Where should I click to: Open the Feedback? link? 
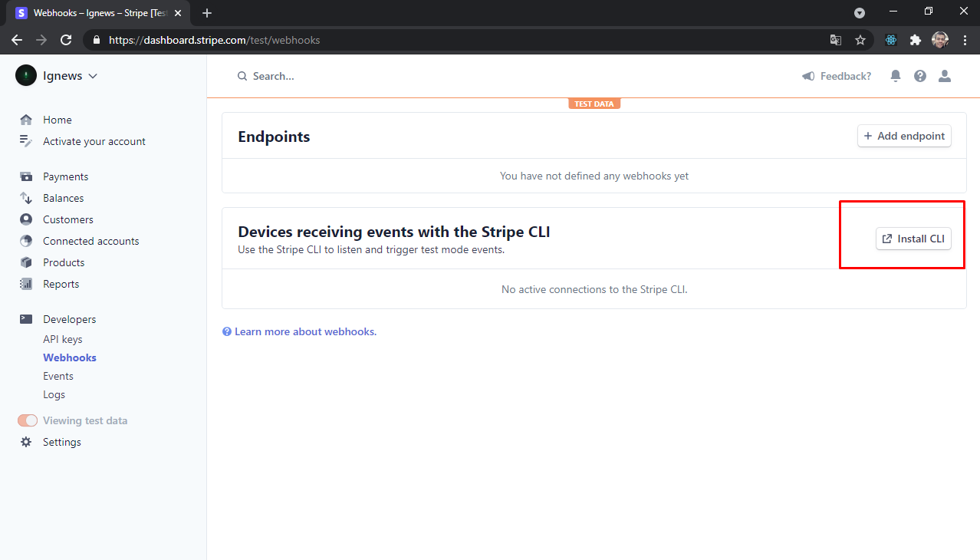(846, 76)
